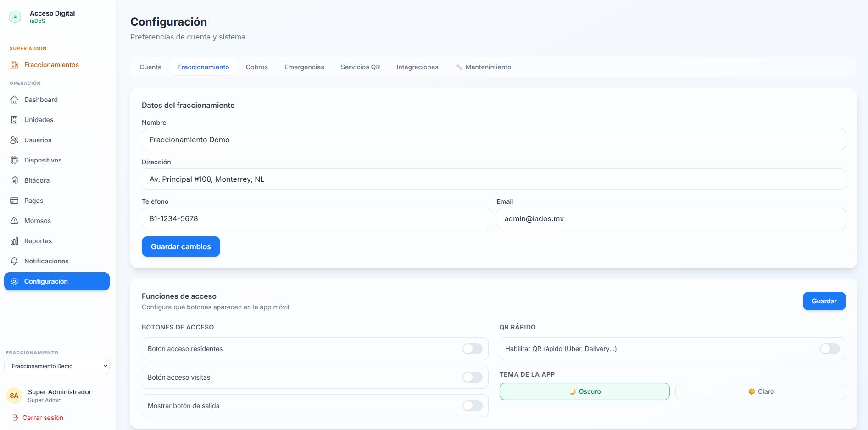Click into the Teléfono input field
The height and width of the screenshot is (430, 868).
pyautogui.click(x=316, y=218)
